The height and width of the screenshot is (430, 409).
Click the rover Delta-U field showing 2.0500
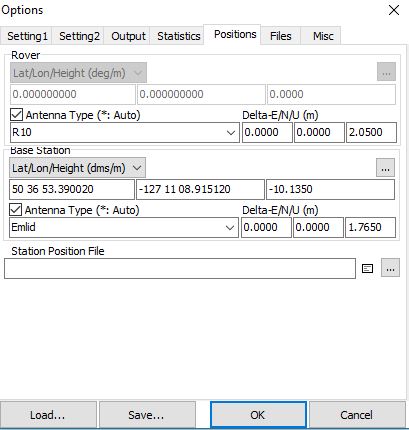371,132
